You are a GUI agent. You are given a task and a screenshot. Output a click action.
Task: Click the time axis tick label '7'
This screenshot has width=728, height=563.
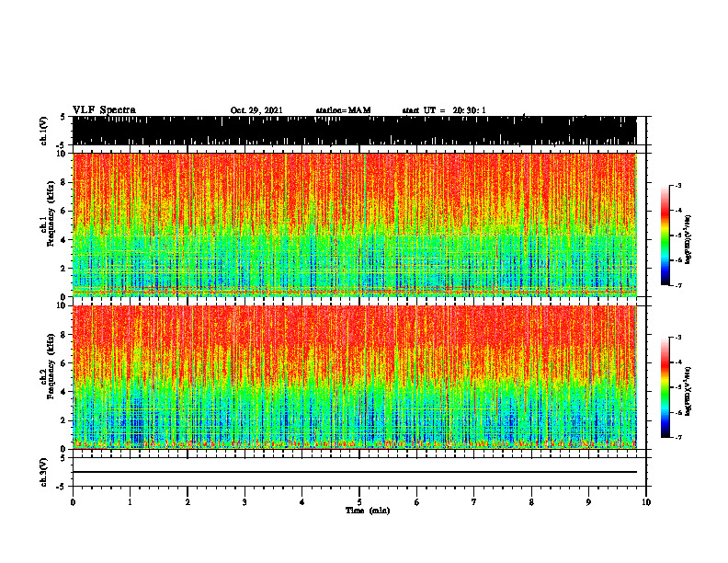[474, 502]
